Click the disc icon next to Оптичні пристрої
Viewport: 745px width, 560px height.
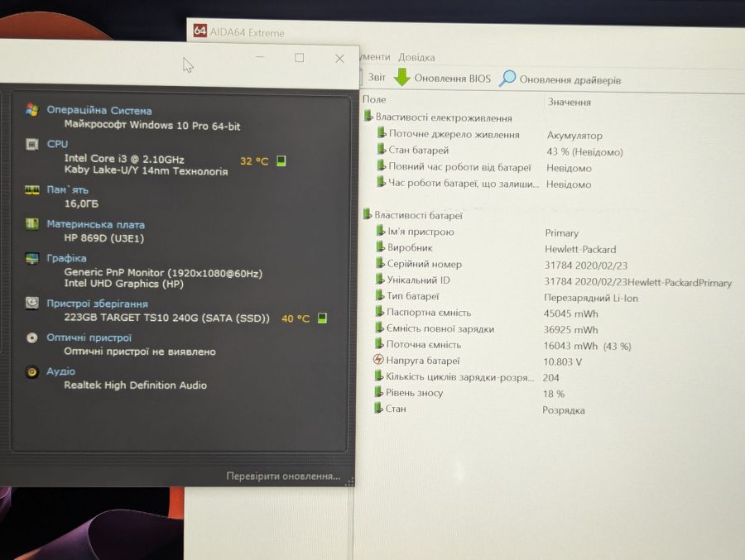point(31,337)
